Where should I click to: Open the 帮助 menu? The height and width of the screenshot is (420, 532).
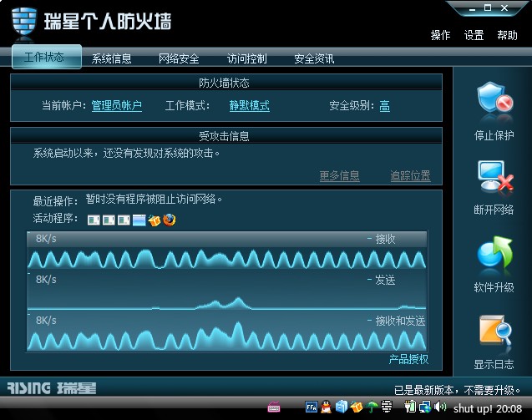tap(507, 35)
